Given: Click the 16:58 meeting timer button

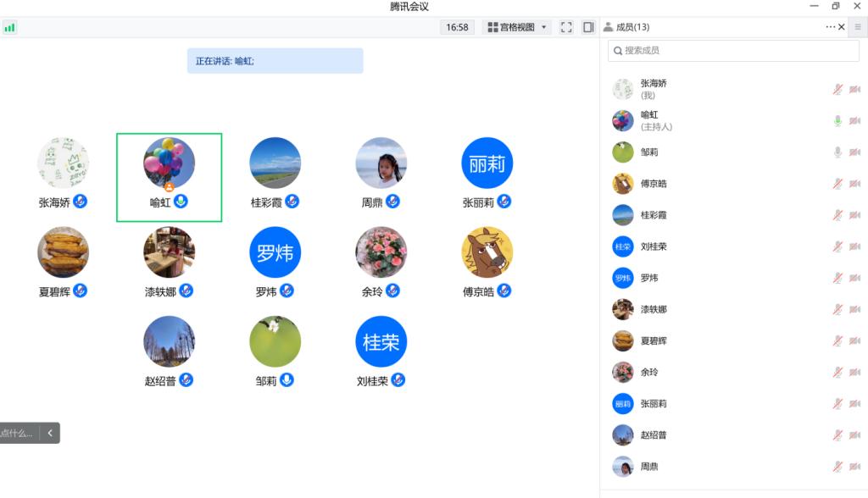Looking at the screenshot, I should pyautogui.click(x=457, y=27).
